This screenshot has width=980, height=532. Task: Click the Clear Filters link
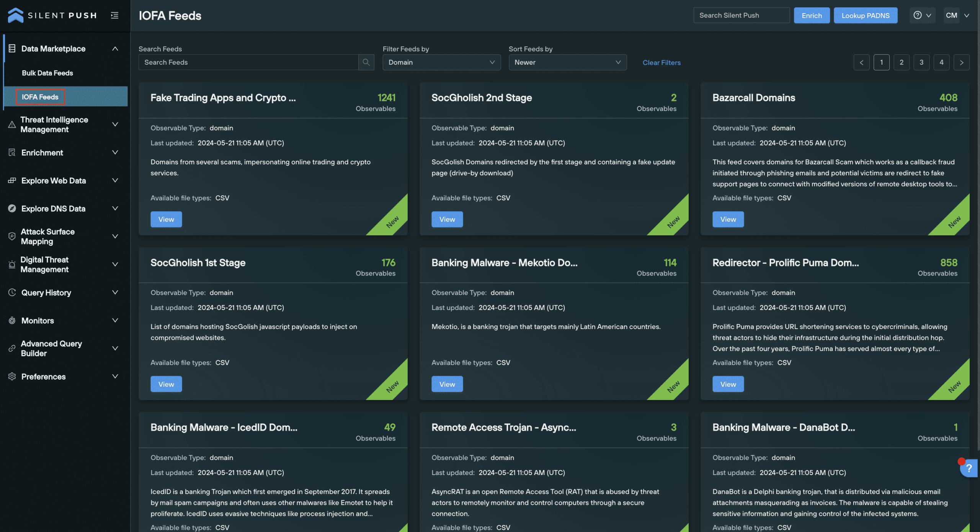pyautogui.click(x=661, y=62)
